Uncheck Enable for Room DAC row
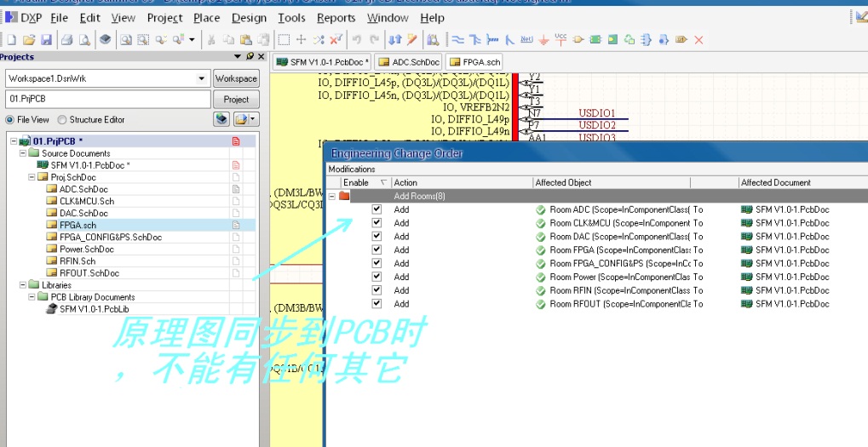 pos(377,236)
